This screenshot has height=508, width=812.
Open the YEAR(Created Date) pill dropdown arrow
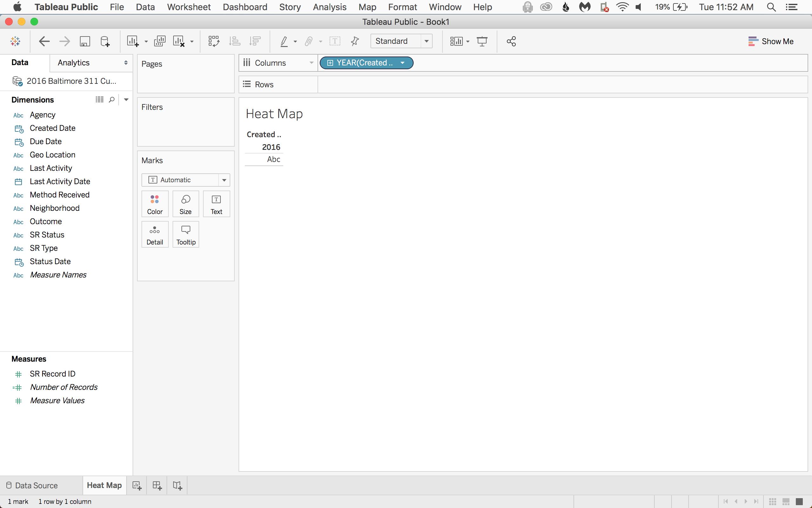point(402,63)
